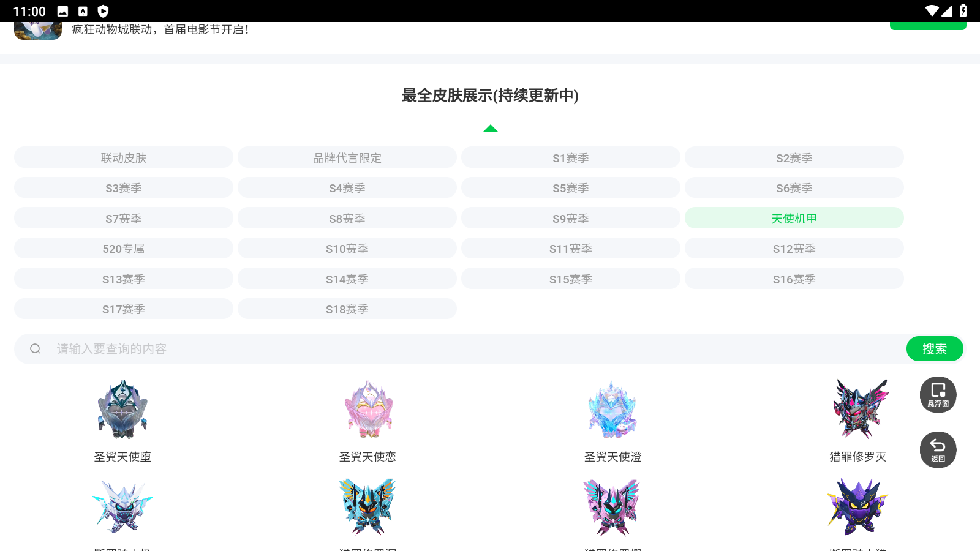This screenshot has height=551, width=980.
Task: Switch to the S7赛季 tab
Action: pyautogui.click(x=123, y=218)
